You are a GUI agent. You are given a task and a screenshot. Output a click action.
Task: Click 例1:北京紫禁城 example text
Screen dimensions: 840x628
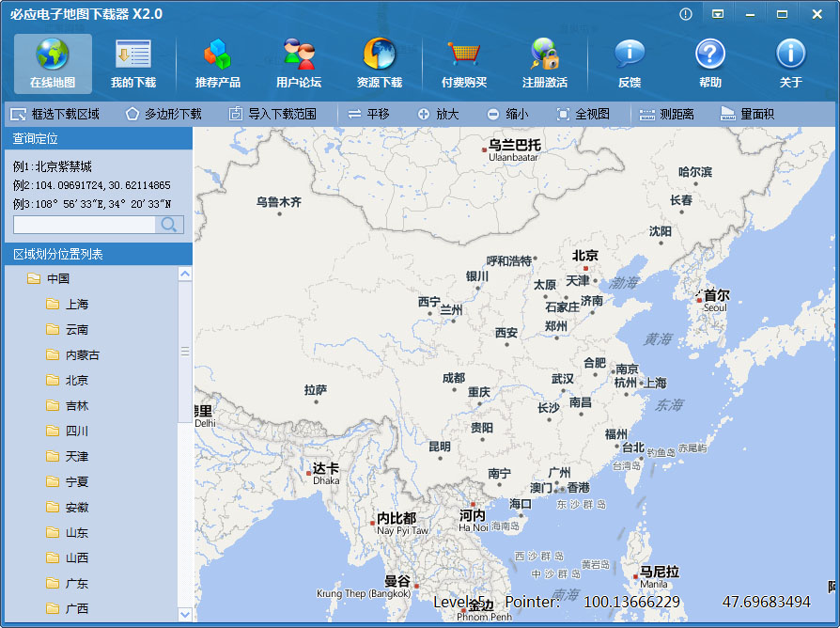point(52,166)
